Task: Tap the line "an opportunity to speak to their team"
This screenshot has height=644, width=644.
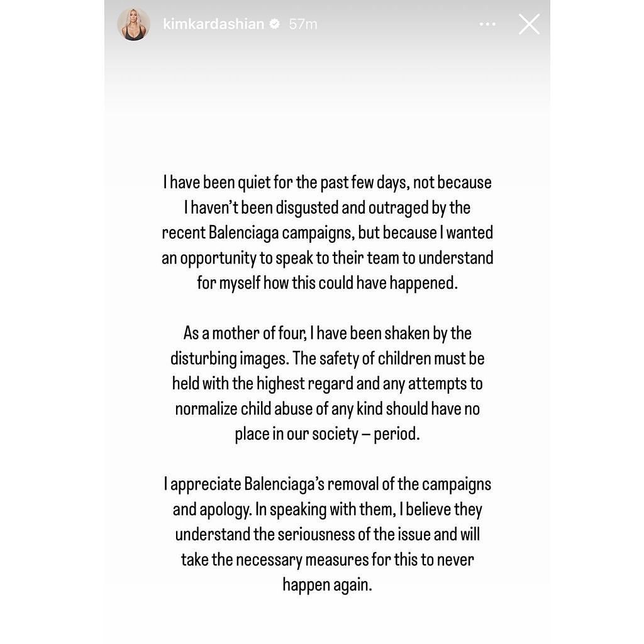Action: tap(327, 258)
